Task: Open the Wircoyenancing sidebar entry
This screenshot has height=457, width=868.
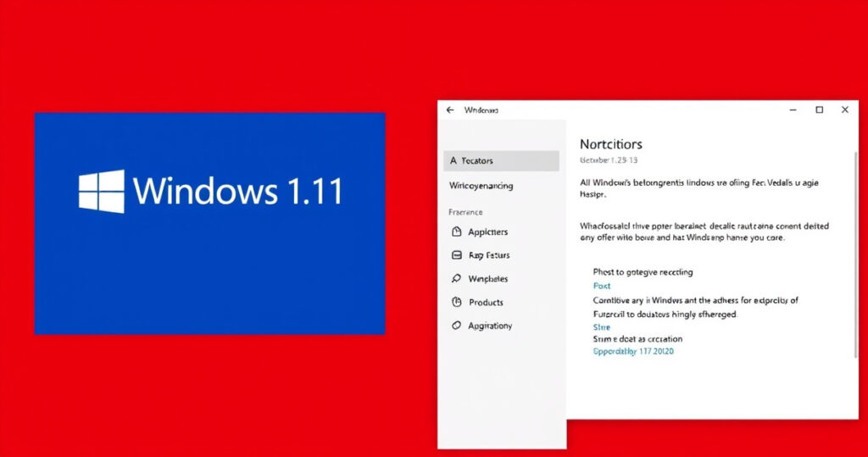Action: click(x=481, y=186)
